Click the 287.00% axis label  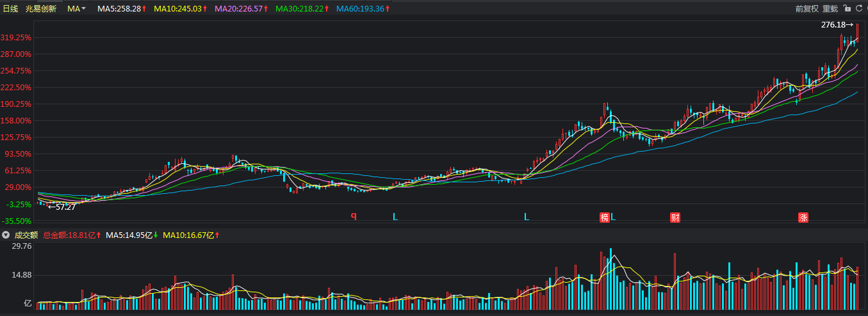coord(16,54)
